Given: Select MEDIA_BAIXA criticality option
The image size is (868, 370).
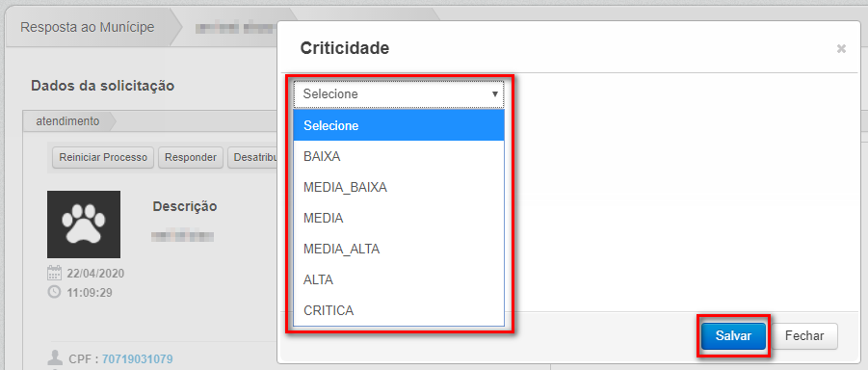Looking at the screenshot, I should pos(399,188).
